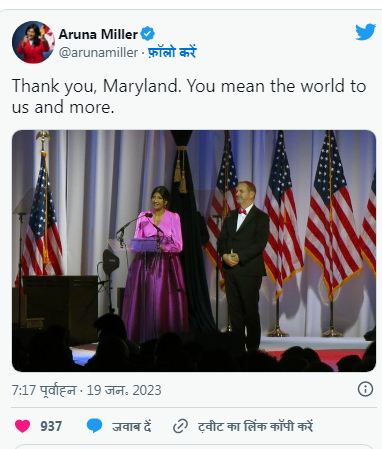Image resolution: width=382 pixels, height=449 pixels.
Task: Open the @arunamiller handle link
Action: click(98, 52)
